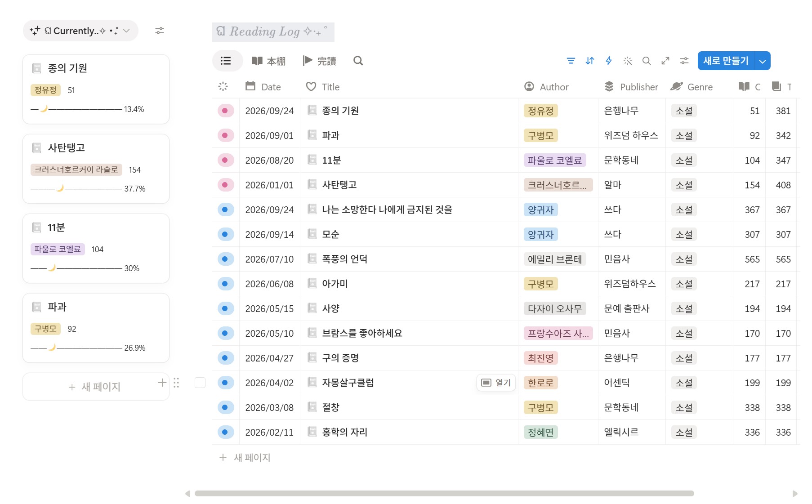Click the filter icon in the toolbar

(571, 61)
